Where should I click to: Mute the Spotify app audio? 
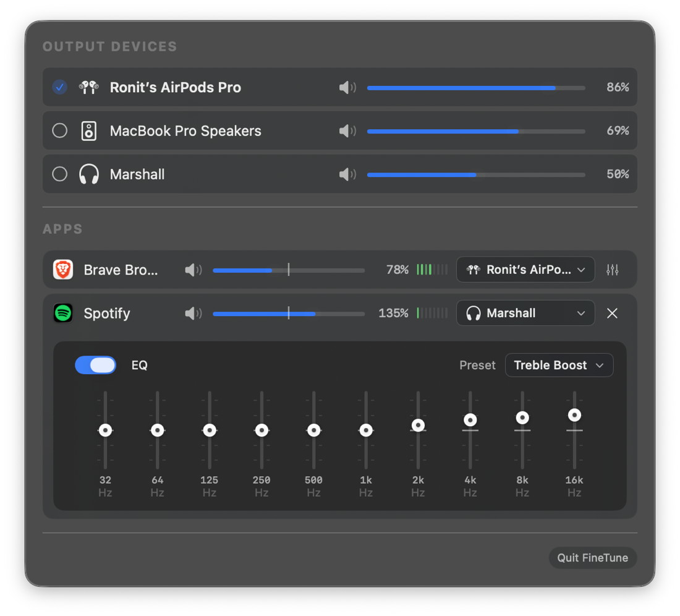tap(193, 314)
